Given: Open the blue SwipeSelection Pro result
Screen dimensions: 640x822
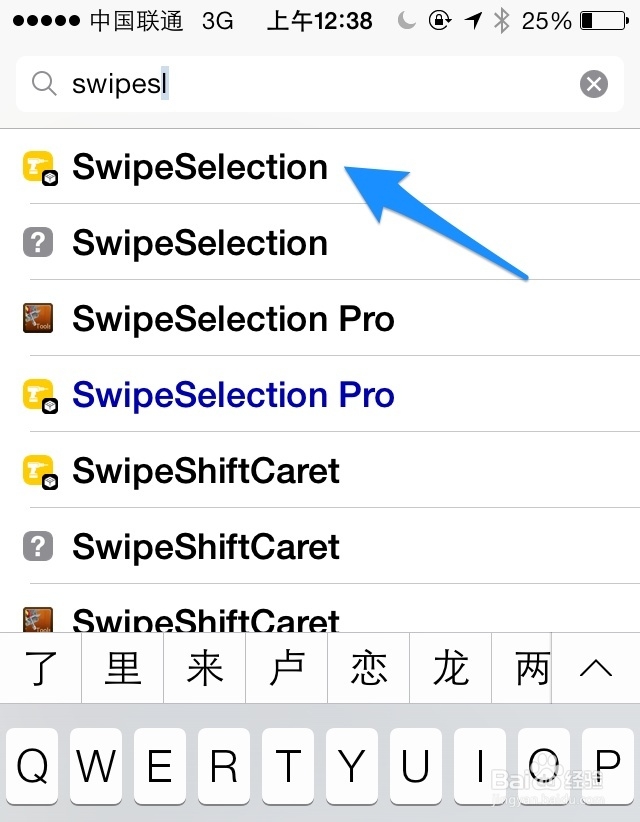Looking at the screenshot, I should tap(320, 394).
